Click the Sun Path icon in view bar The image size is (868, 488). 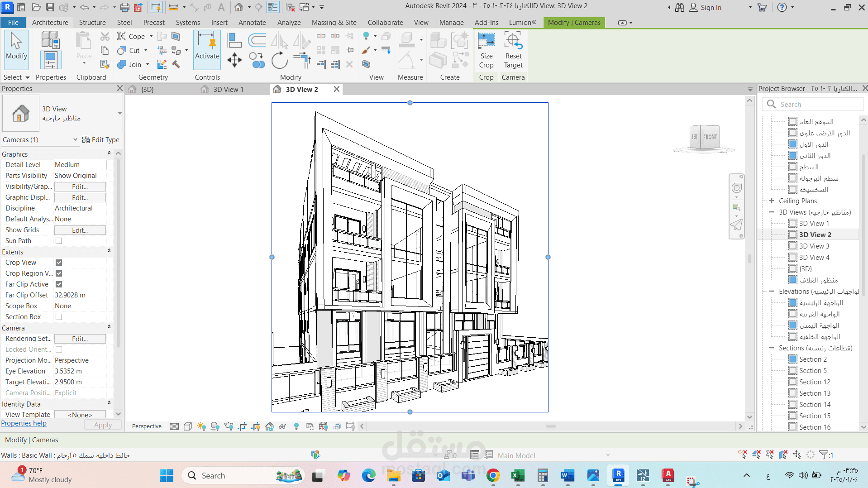coord(201,426)
